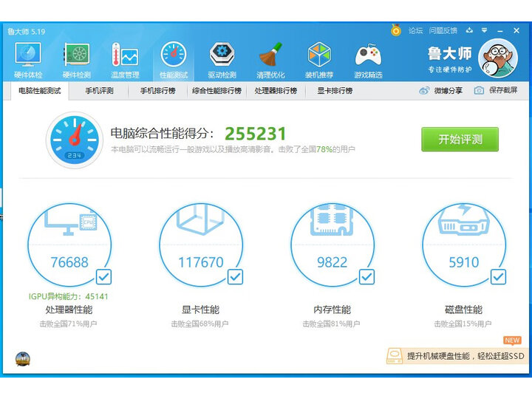Click 问题反馈 feedback link

tap(443, 31)
